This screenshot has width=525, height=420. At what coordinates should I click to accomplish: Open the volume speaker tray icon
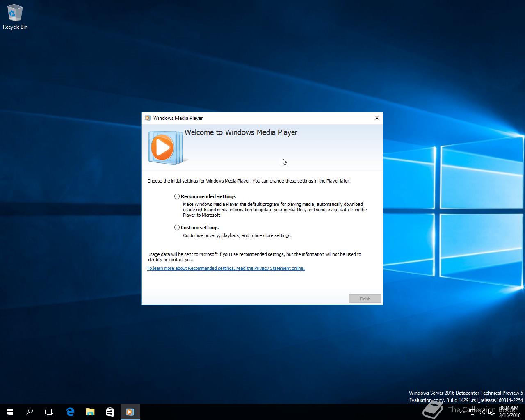482,412
